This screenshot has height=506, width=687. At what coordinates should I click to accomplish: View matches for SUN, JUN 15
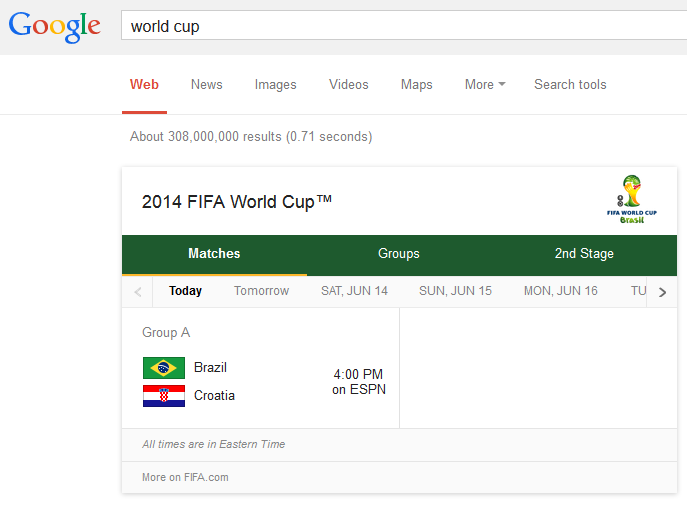click(x=455, y=291)
